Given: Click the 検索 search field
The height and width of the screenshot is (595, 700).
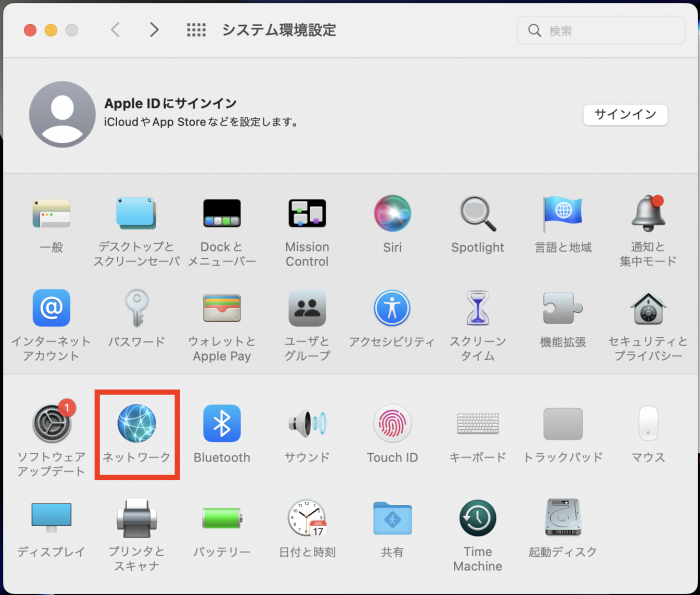Looking at the screenshot, I should [x=601, y=30].
